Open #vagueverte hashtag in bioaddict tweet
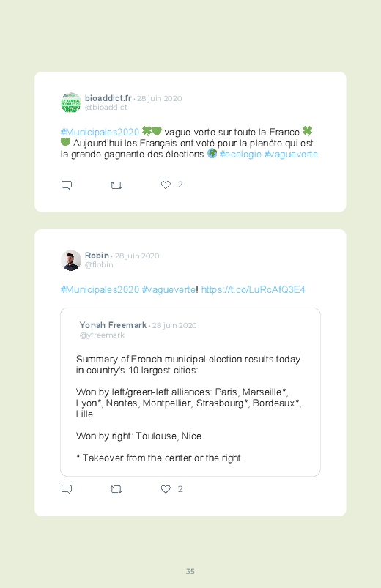The height and width of the screenshot is (588, 381). [x=291, y=154]
